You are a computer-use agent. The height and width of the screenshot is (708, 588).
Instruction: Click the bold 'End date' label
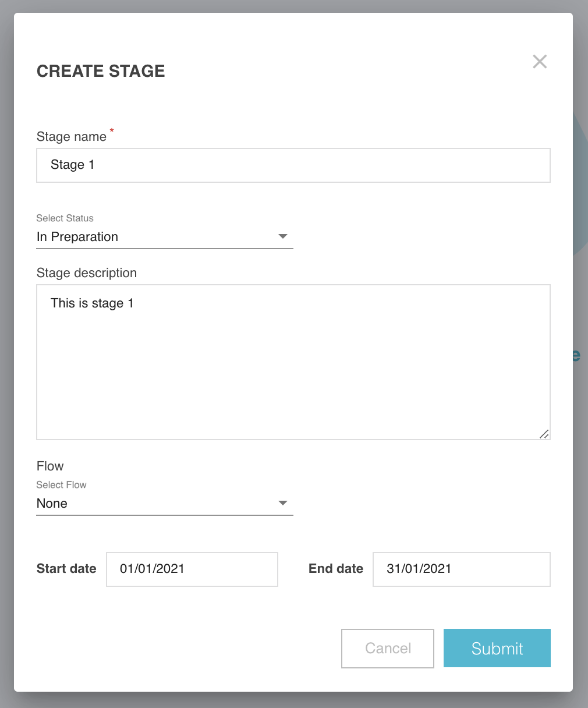pyautogui.click(x=336, y=569)
